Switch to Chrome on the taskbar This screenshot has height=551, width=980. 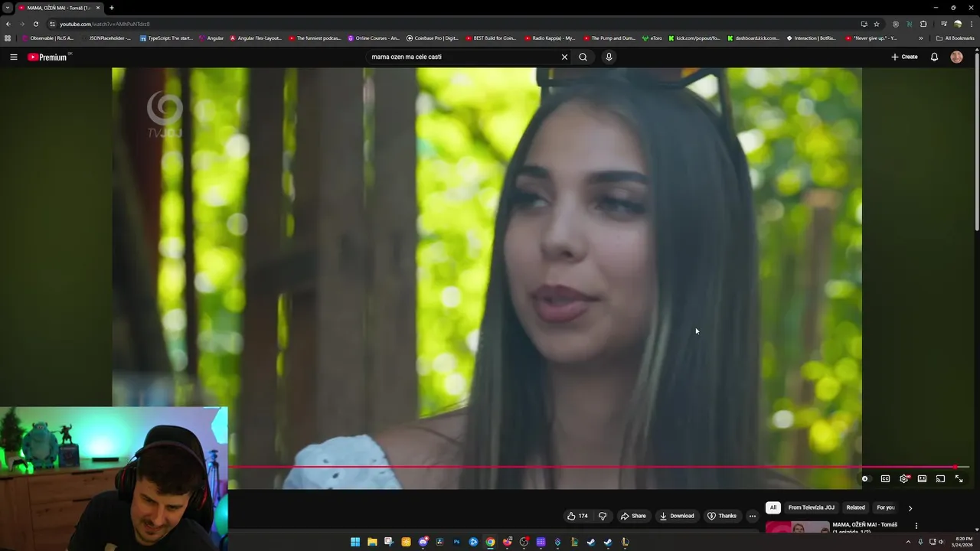[x=490, y=542]
